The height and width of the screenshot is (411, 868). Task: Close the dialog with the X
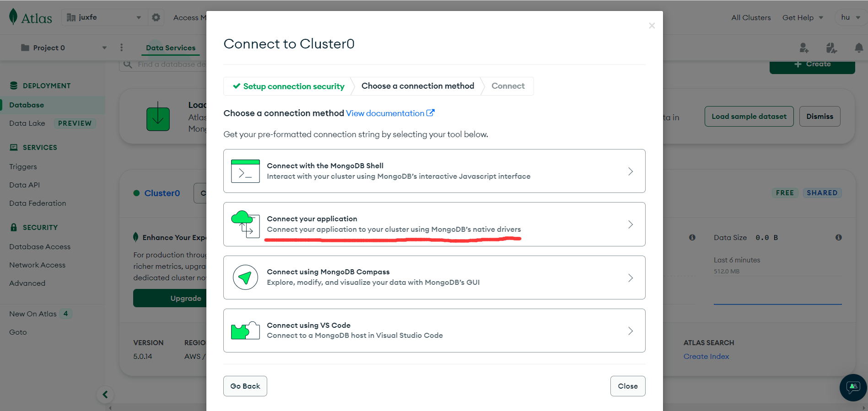[x=652, y=26]
